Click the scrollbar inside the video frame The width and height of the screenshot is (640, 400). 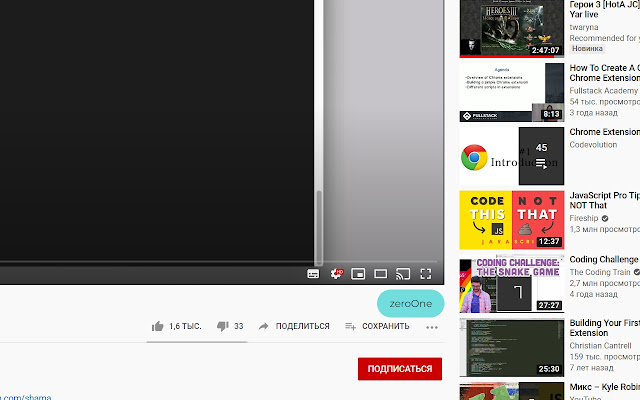click(x=319, y=227)
